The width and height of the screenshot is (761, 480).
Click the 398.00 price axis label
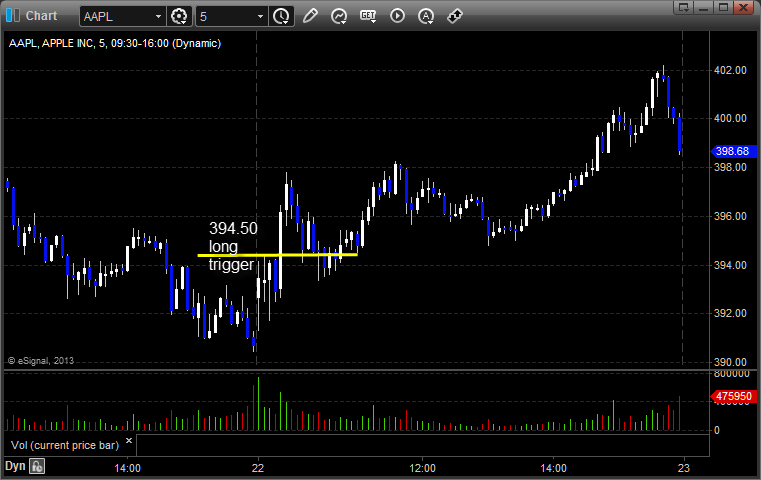click(730, 167)
